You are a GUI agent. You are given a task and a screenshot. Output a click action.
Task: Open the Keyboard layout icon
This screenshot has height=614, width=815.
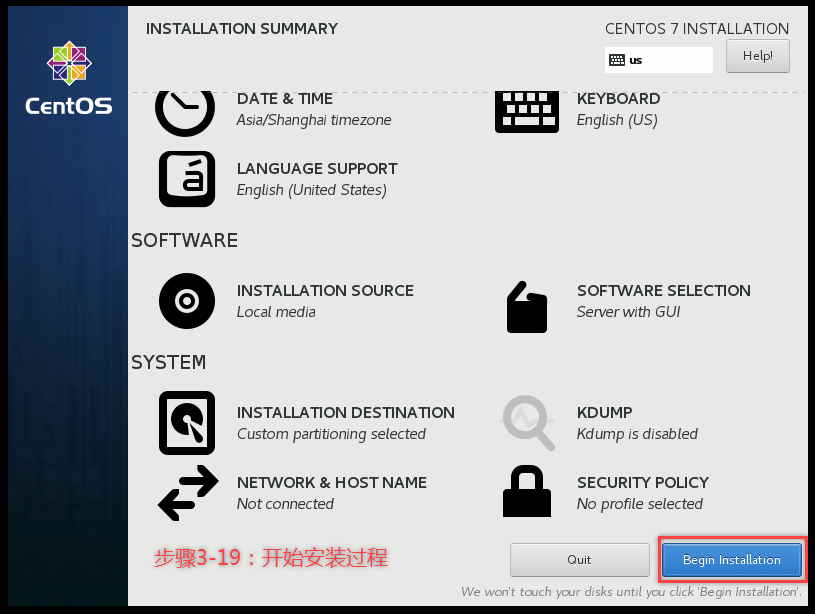point(527,112)
